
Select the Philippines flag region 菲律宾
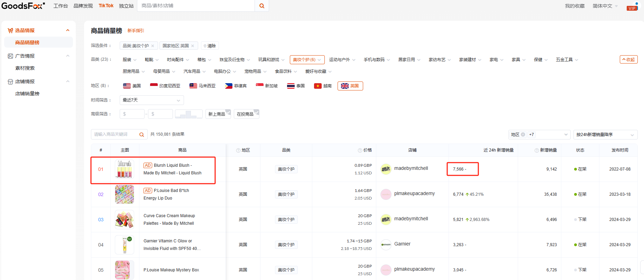236,86
